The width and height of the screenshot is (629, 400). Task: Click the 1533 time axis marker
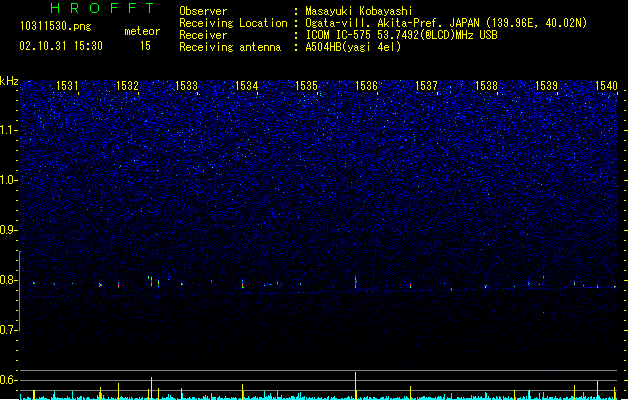pos(187,86)
